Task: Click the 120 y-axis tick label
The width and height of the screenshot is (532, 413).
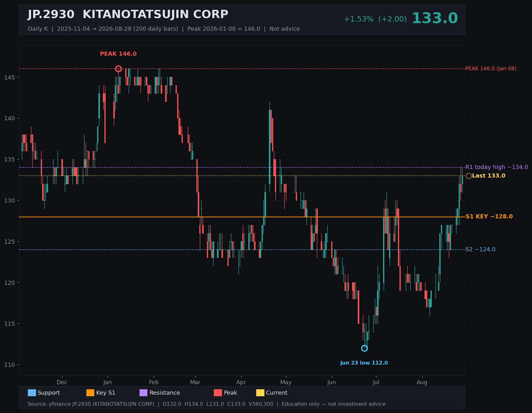Action: 9,283
